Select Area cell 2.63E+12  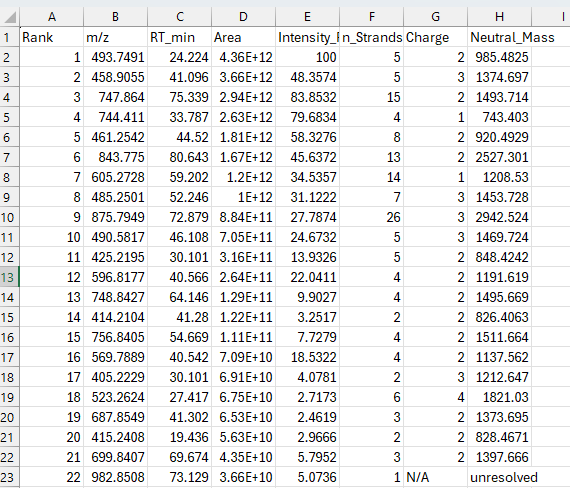(244, 117)
